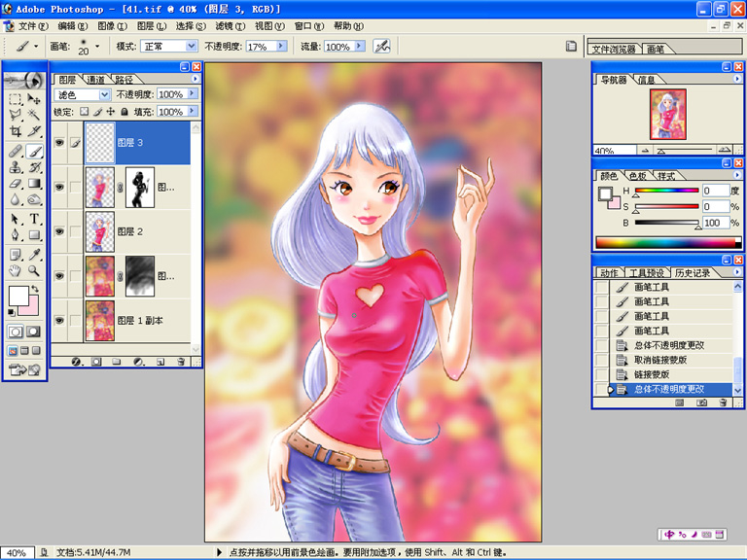Switch to the 路径 tab
747x560 pixels.
(x=124, y=80)
